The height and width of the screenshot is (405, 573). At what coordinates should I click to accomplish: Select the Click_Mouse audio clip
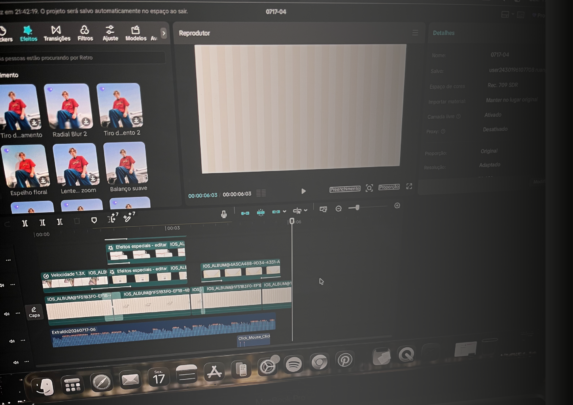254,340
